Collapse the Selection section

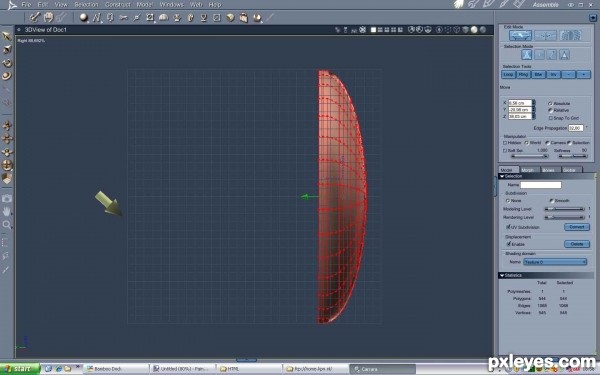pyautogui.click(x=502, y=176)
